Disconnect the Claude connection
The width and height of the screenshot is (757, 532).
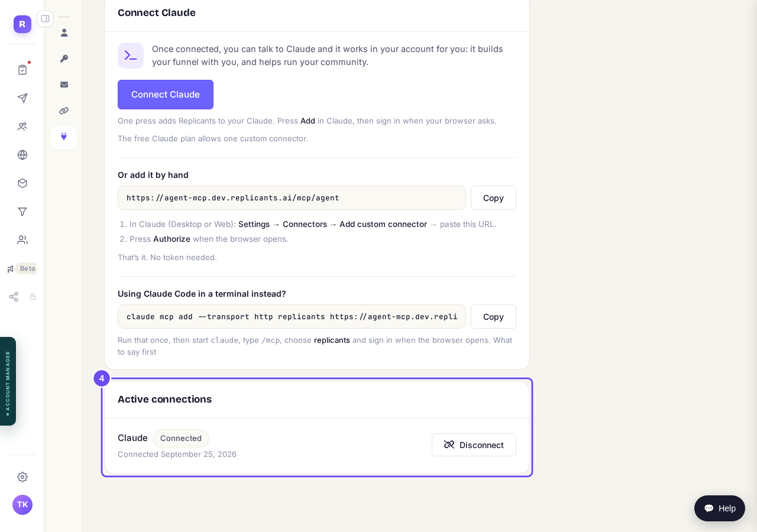[474, 445]
